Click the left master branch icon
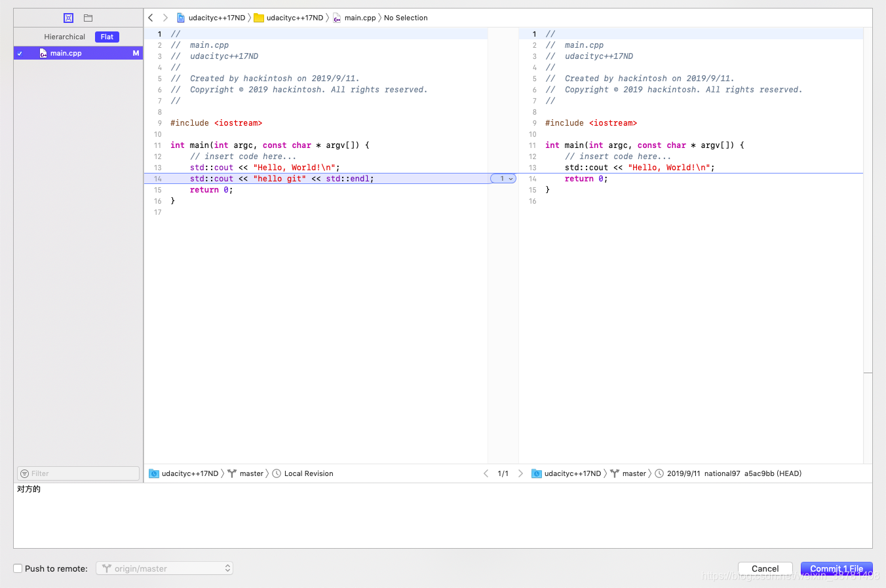The width and height of the screenshot is (886, 588). [232, 473]
